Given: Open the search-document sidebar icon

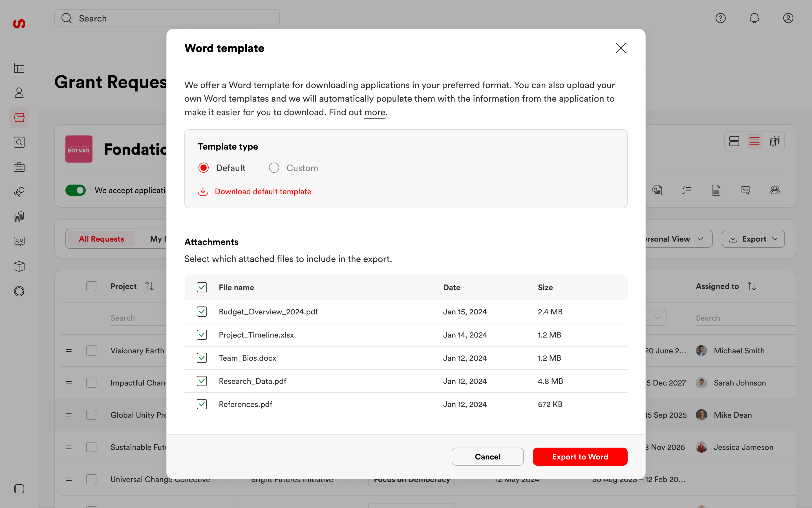Looking at the screenshot, I should click(x=19, y=143).
